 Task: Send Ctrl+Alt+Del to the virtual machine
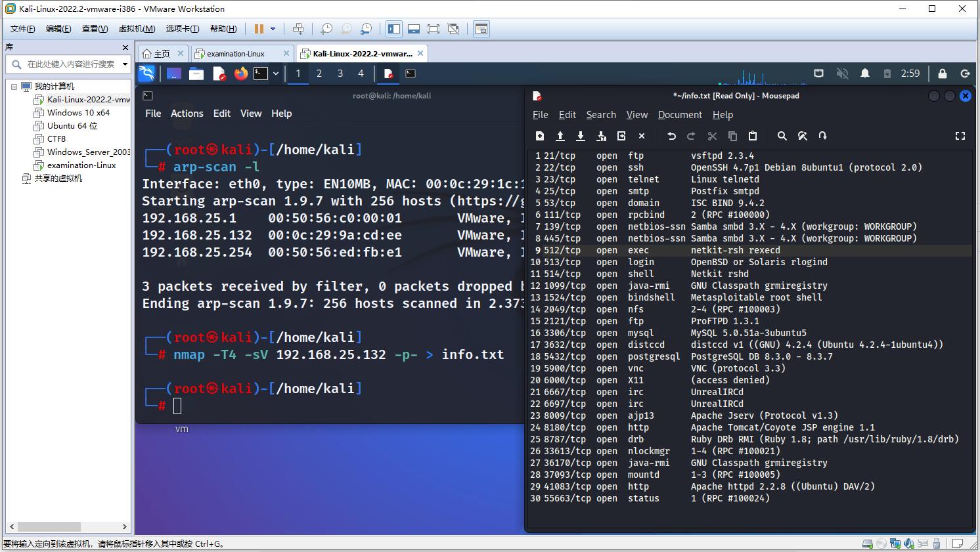298,29
